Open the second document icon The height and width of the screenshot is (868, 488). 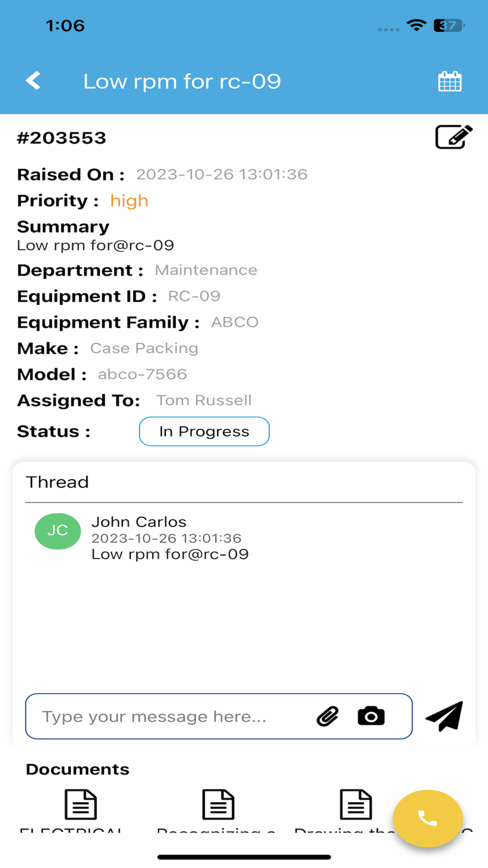[x=218, y=804]
